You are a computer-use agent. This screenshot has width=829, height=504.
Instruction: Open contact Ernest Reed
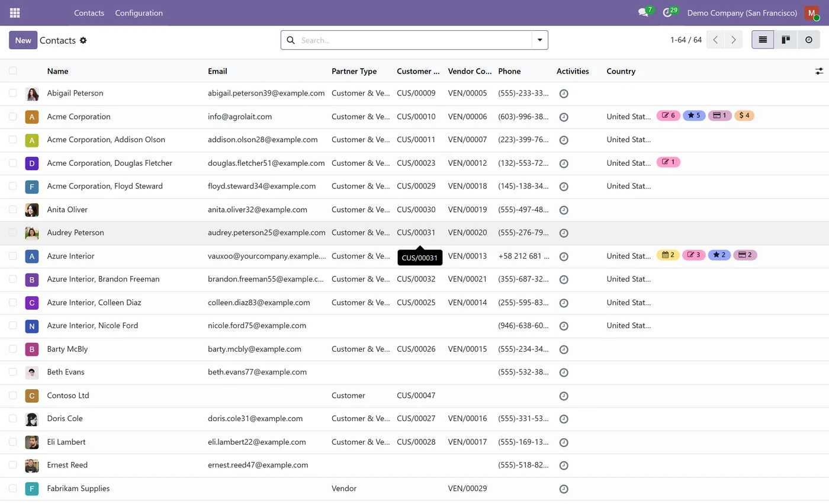[68, 465]
